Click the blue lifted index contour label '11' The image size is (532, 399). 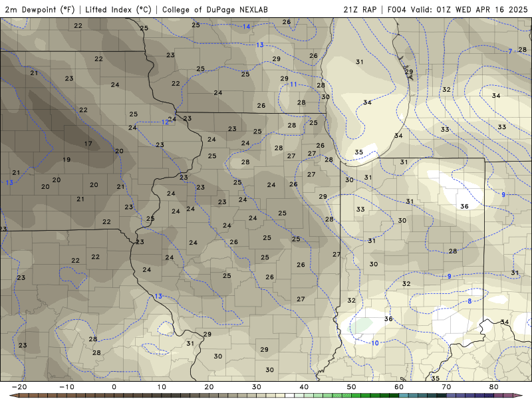293,84
